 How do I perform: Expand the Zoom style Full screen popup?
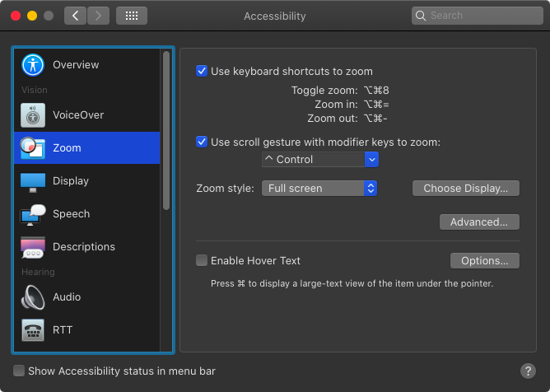(319, 189)
